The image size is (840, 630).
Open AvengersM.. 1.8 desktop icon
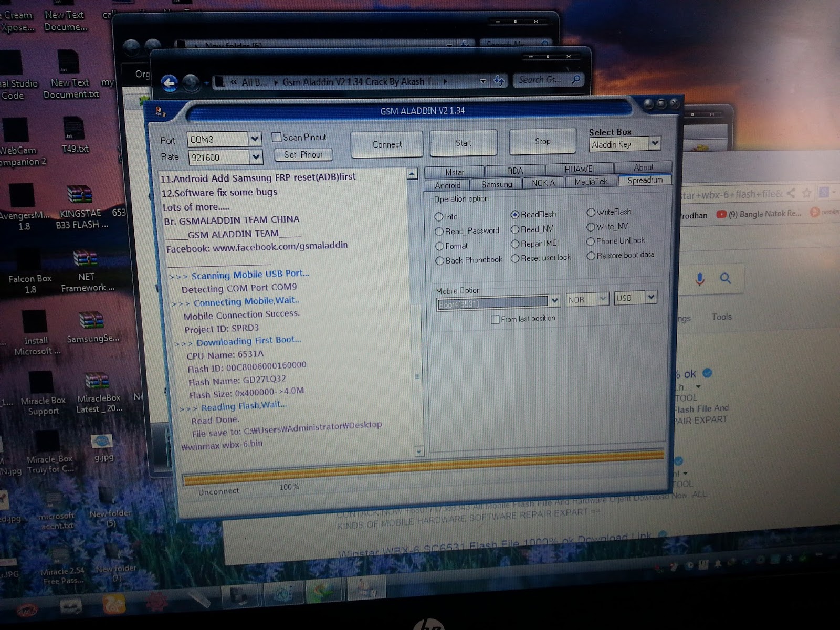pos(24,207)
